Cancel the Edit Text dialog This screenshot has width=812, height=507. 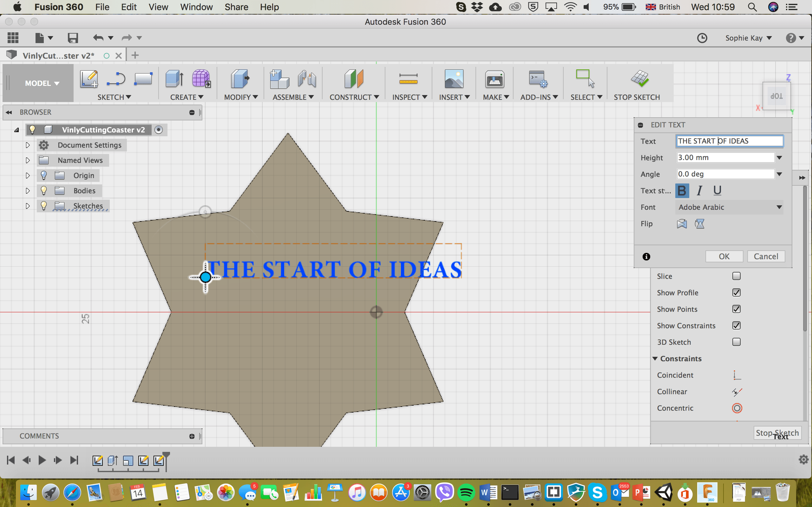point(766,257)
